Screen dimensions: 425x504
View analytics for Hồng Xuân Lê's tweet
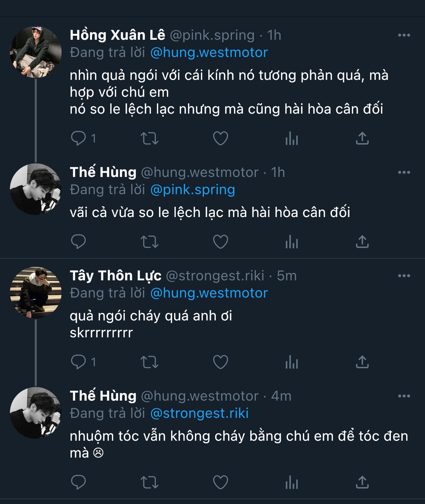click(x=292, y=139)
